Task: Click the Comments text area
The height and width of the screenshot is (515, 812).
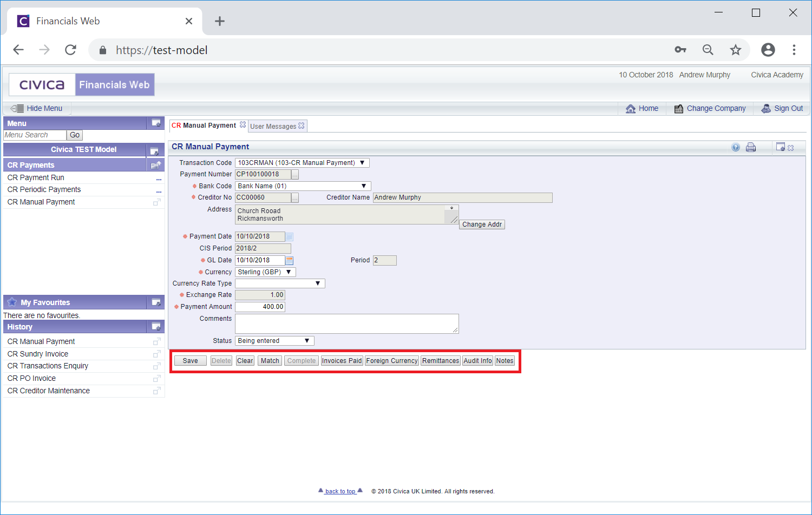Action: (347, 323)
